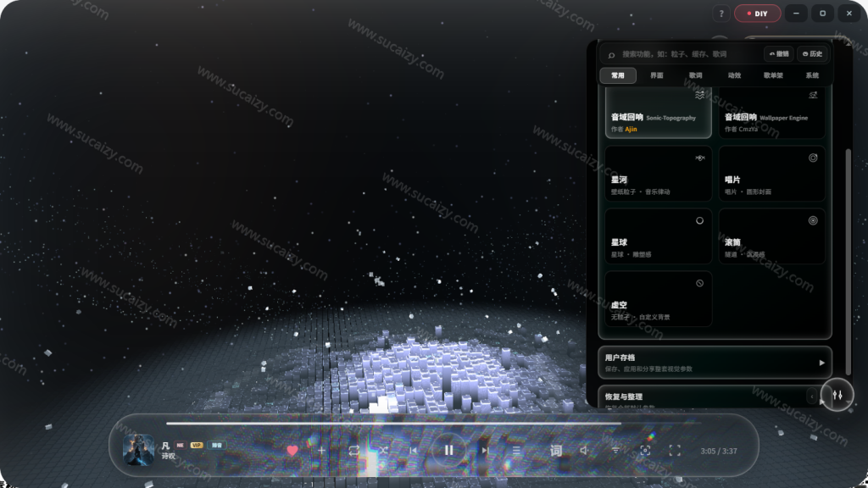Select the 滚筒 visual theme card
This screenshot has height=488, width=868.
(x=771, y=236)
